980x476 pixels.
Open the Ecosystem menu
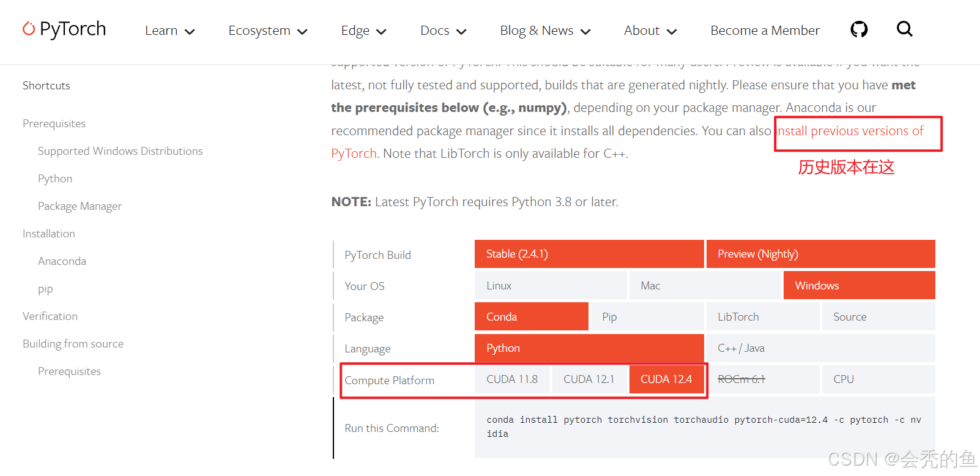point(259,31)
